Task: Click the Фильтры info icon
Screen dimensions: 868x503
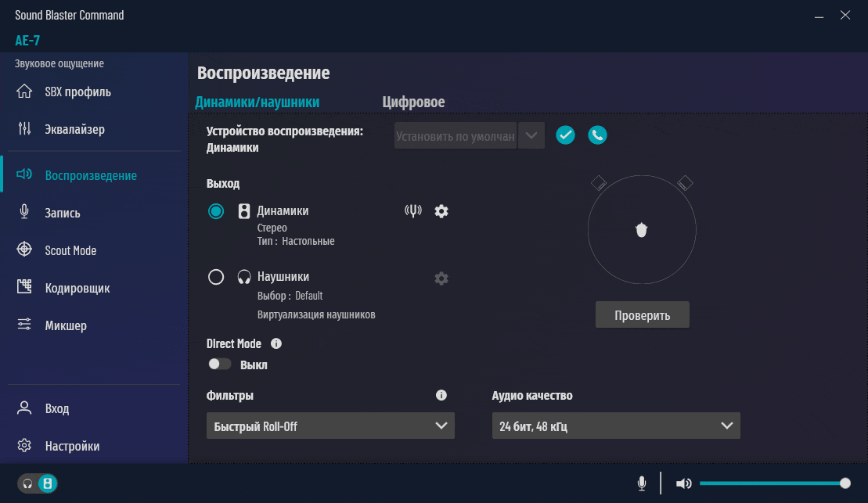Action: coord(441,395)
